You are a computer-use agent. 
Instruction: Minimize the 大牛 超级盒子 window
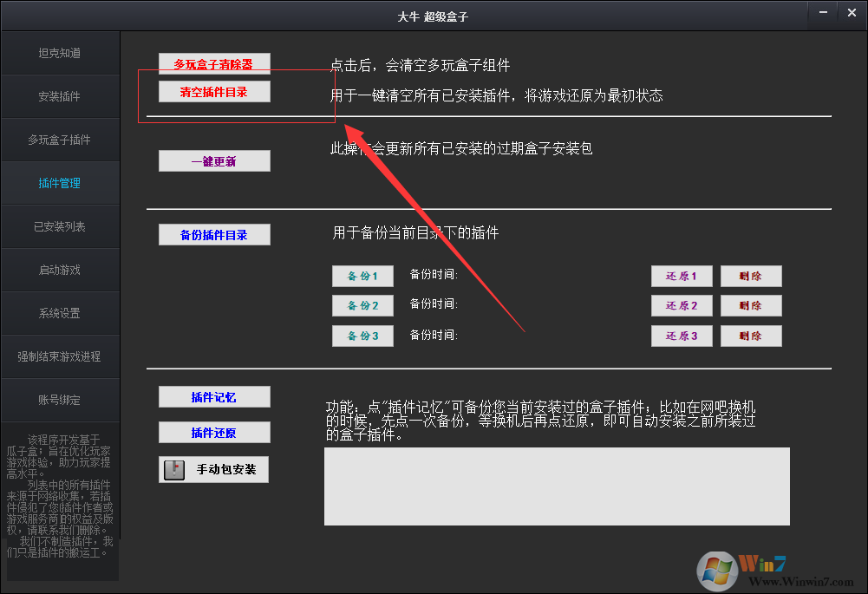[x=823, y=12]
